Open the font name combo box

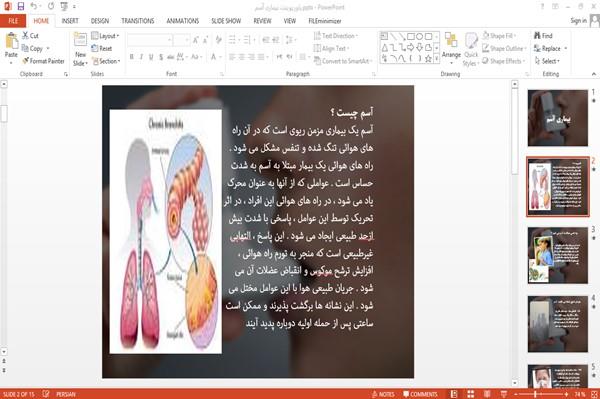coord(150,40)
